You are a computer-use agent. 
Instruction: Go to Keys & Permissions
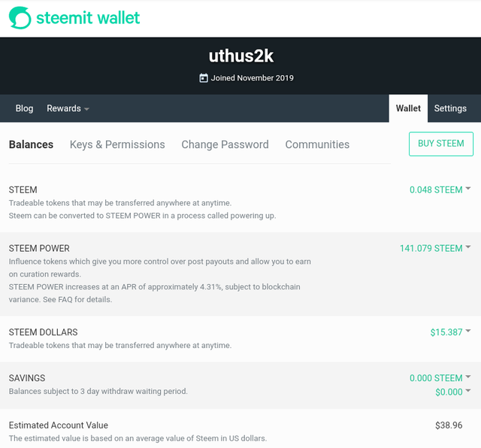(x=117, y=144)
